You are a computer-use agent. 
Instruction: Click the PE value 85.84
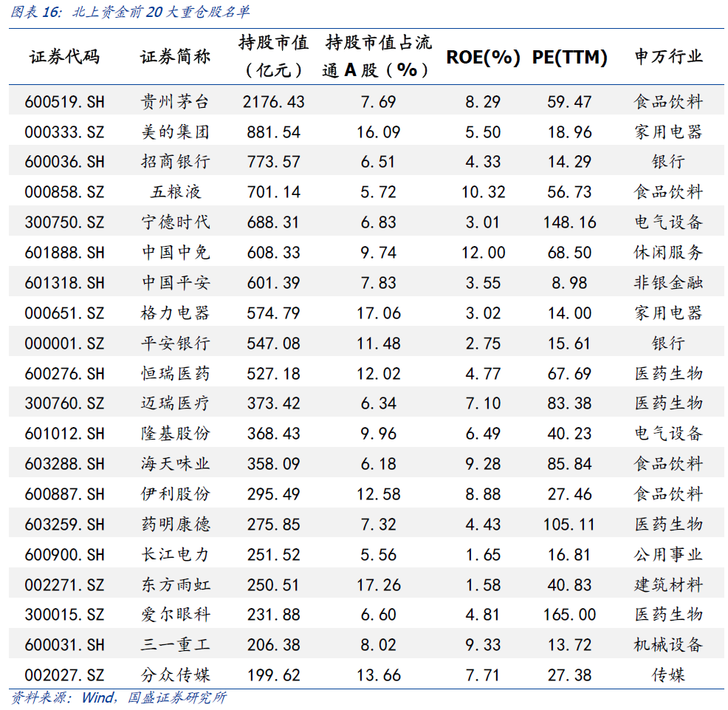(570, 464)
